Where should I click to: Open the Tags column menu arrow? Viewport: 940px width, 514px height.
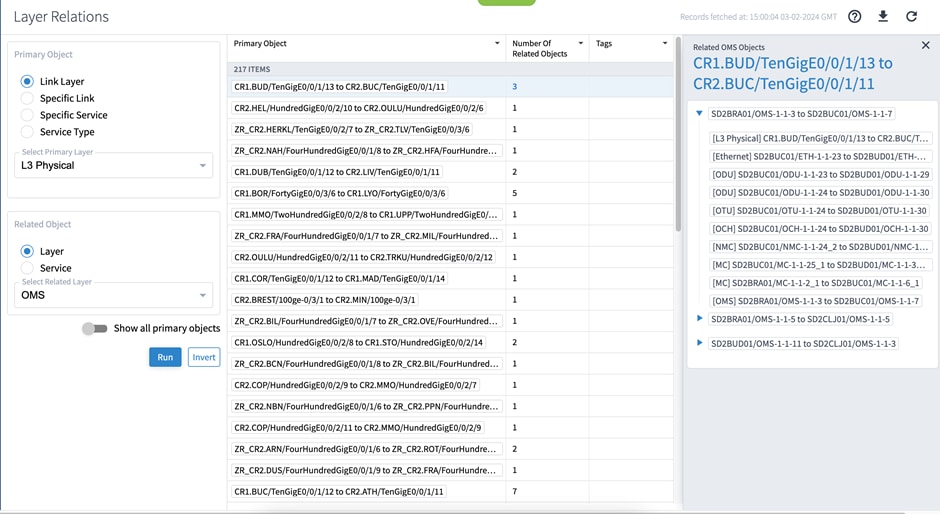pyautogui.click(x=664, y=43)
